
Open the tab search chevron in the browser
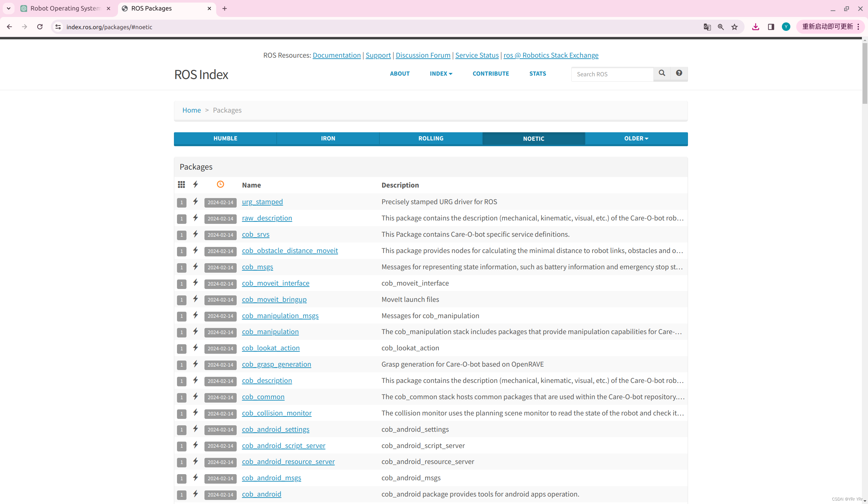tap(8, 8)
